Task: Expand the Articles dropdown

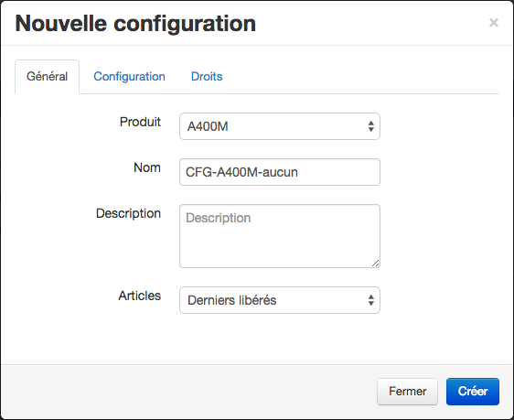Action: pos(280,300)
